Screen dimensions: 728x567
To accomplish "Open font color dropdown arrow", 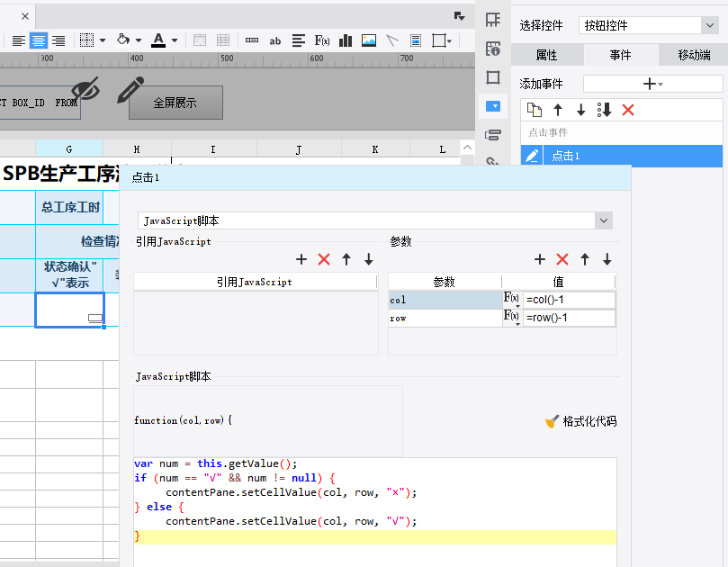I will pos(175,40).
